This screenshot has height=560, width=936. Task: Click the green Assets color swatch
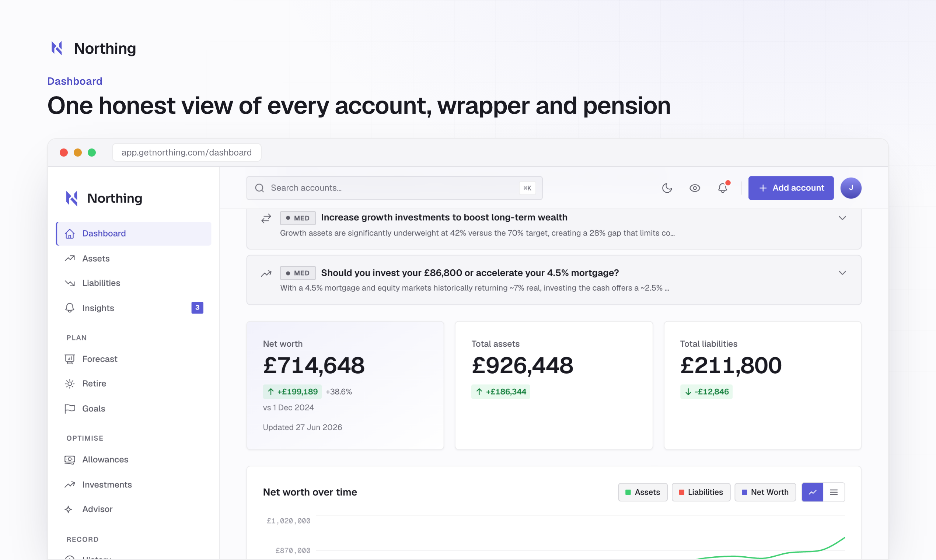(x=628, y=492)
